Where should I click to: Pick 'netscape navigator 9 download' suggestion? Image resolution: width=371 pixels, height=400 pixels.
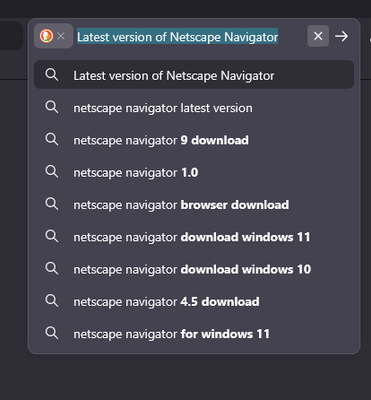[x=194, y=140]
